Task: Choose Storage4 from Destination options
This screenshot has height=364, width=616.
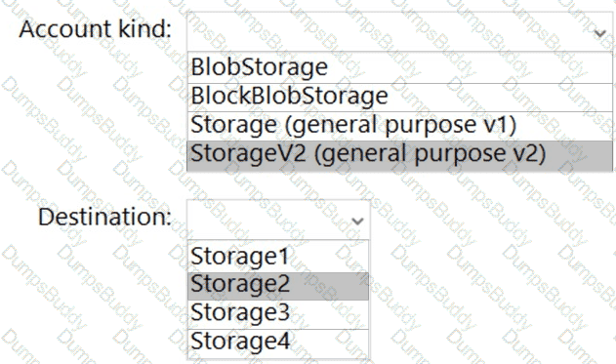Action: click(x=278, y=344)
